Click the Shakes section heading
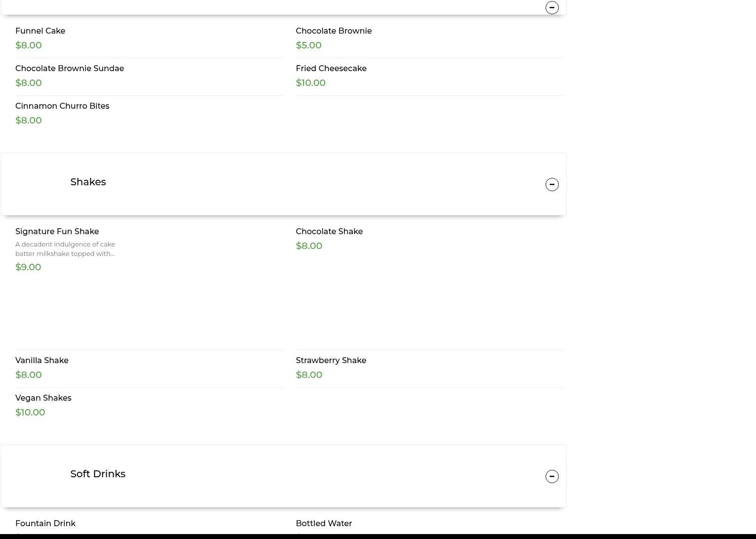Viewport: 756px width, 539px height. (88, 182)
